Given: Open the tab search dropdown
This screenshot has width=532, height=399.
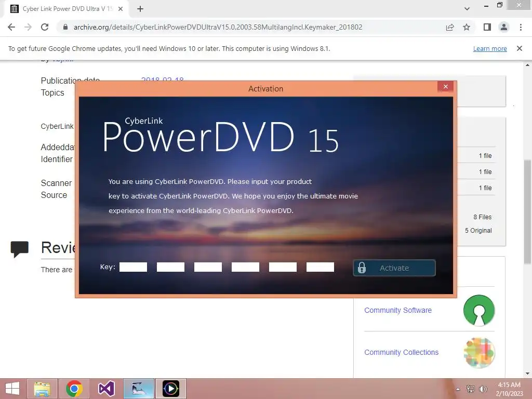Looking at the screenshot, I should (x=467, y=9).
